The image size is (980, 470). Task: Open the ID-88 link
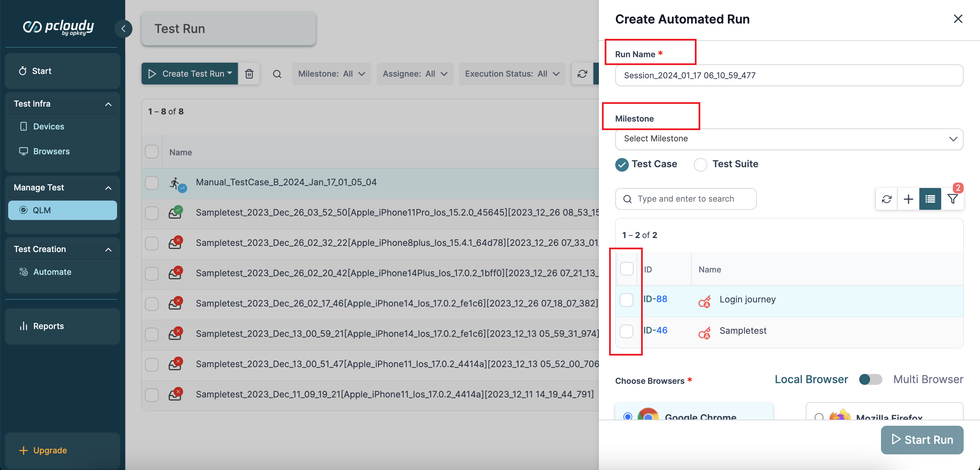(x=655, y=299)
